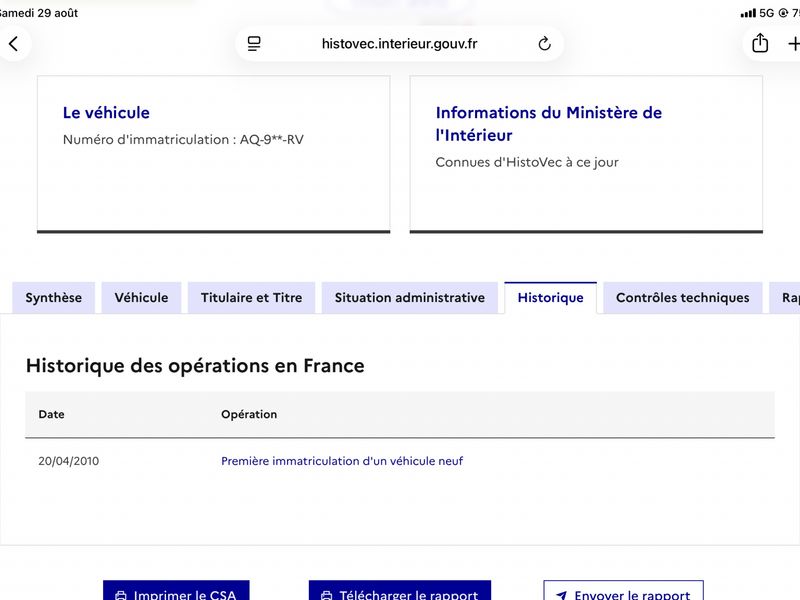Reload the page with the refresh icon

544,44
